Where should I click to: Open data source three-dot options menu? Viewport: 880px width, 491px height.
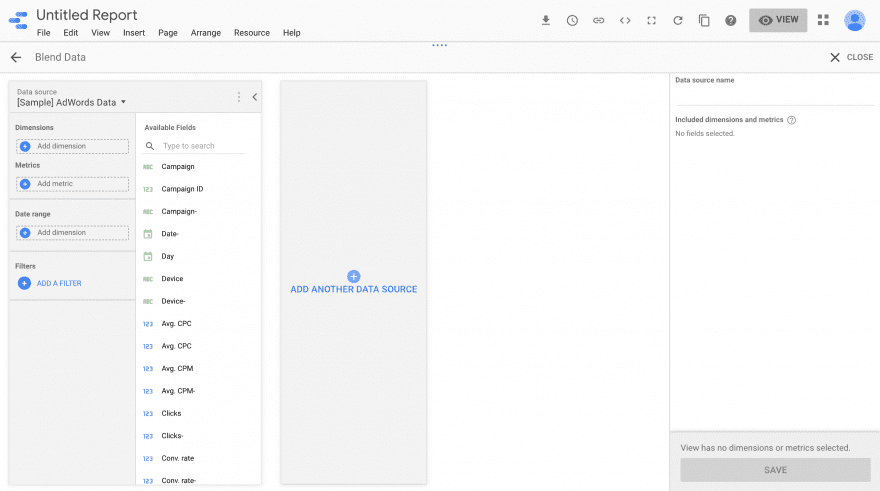(x=239, y=97)
